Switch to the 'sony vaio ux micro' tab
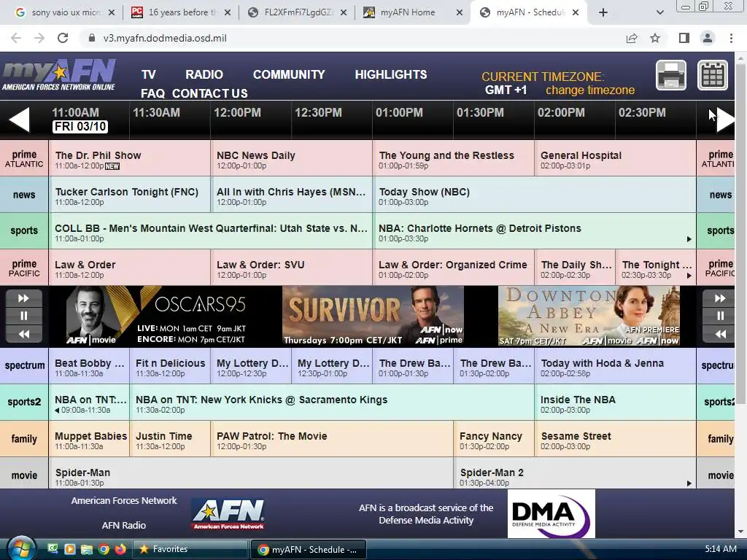This screenshot has height=560, width=747. pos(65,12)
